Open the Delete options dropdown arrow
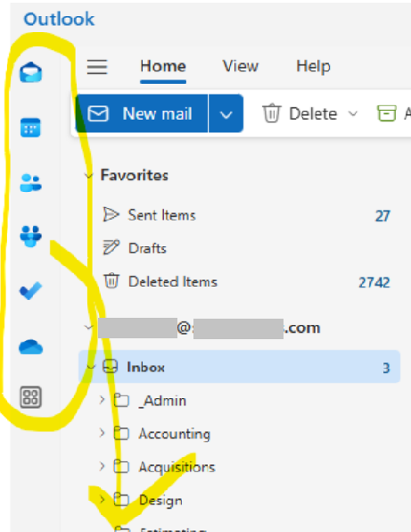 [353, 113]
